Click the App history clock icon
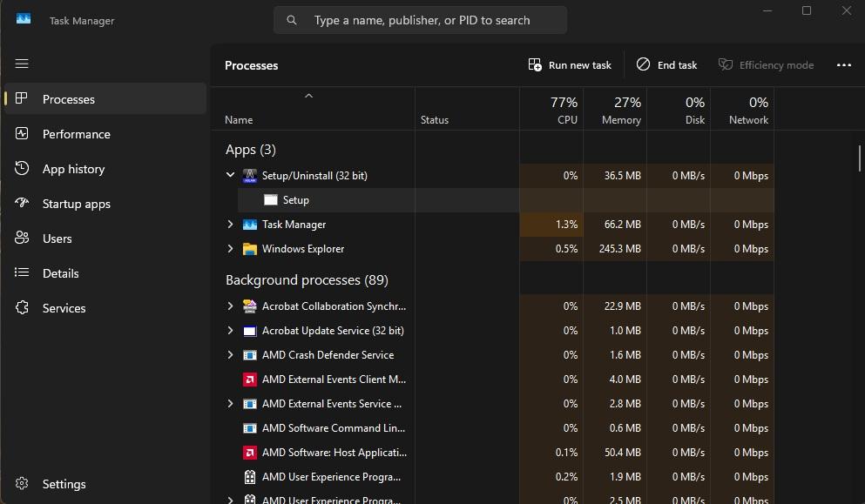Screen dimensions: 865x504 coord(22,168)
